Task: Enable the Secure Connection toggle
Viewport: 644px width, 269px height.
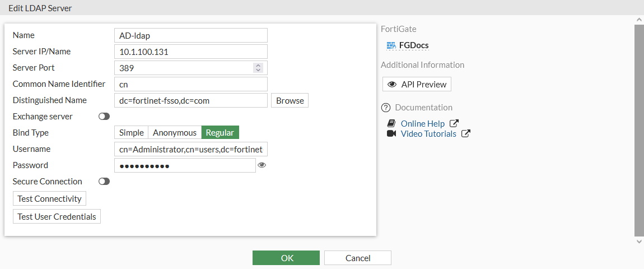Action: click(104, 182)
